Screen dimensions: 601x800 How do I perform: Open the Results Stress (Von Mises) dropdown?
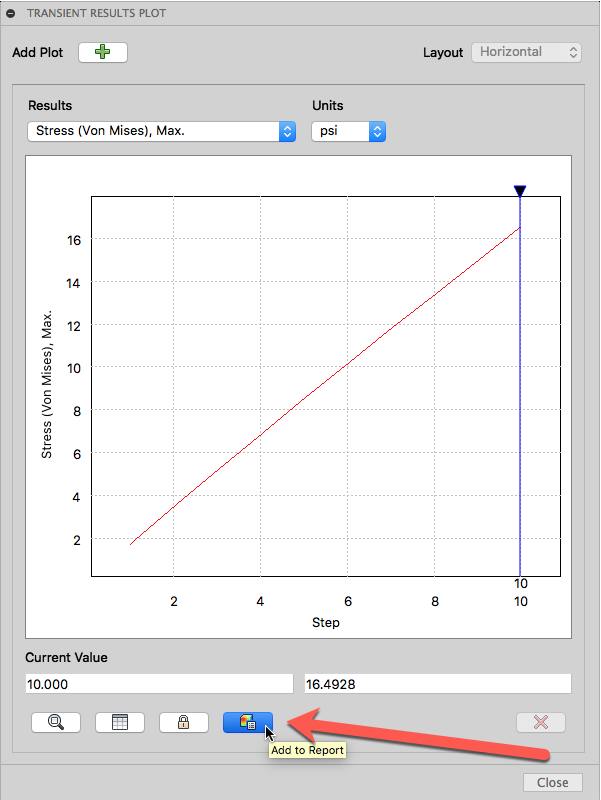pyautogui.click(x=161, y=131)
